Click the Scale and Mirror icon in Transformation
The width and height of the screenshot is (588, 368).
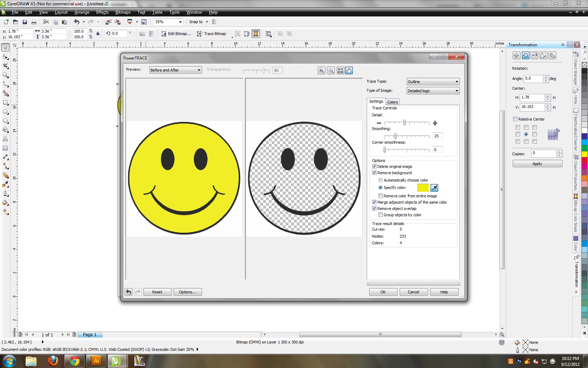pos(534,55)
